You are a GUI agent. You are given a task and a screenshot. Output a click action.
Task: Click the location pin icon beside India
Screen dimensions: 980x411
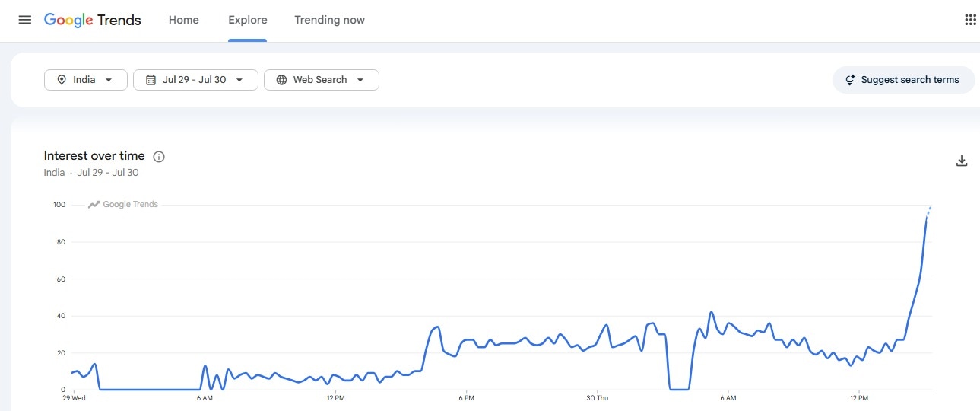click(x=62, y=80)
